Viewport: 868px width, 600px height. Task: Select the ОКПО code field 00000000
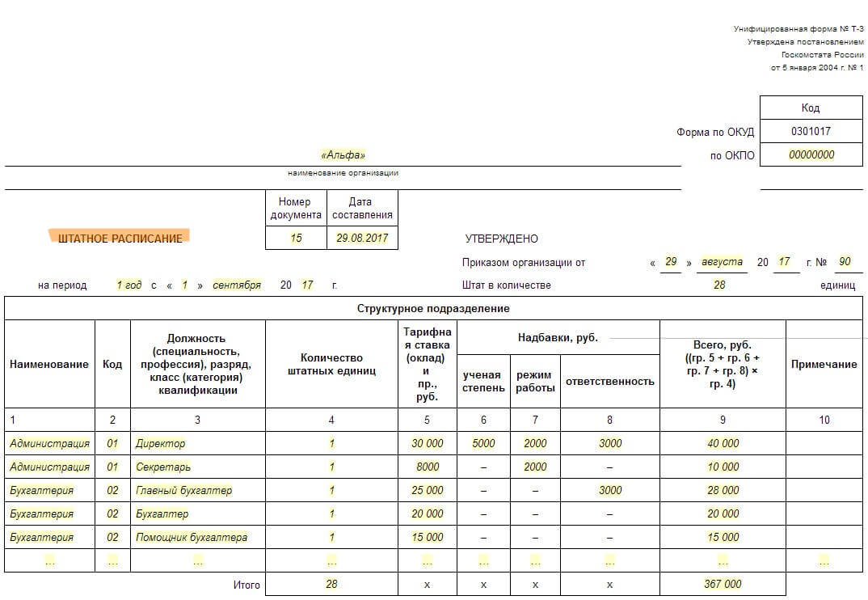(x=811, y=155)
